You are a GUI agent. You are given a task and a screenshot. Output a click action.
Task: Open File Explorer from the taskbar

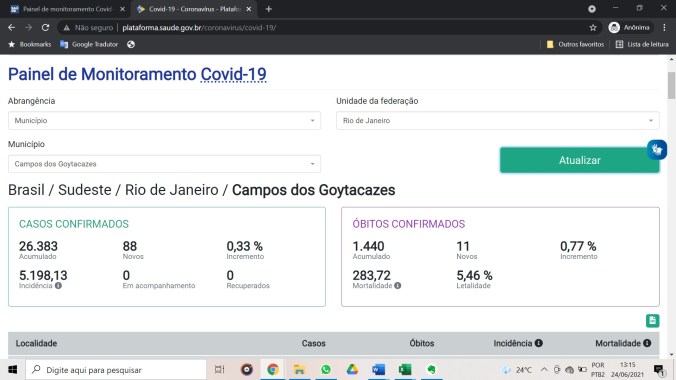point(299,370)
